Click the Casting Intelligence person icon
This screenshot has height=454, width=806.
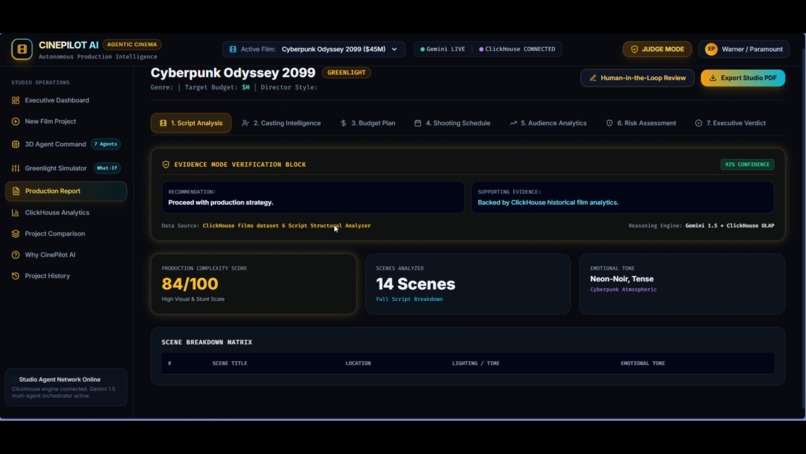tap(245, 123)
